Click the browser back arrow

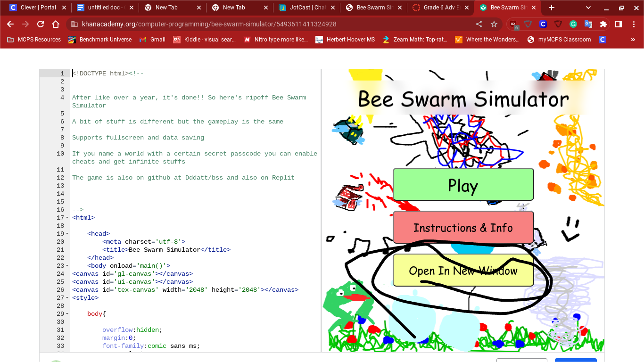pos(10,24)
